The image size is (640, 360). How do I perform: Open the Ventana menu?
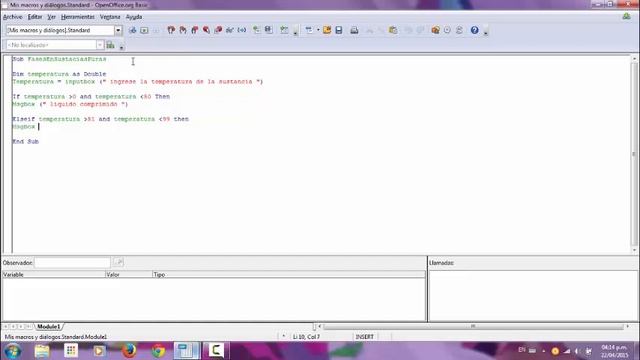pos(110,17)
